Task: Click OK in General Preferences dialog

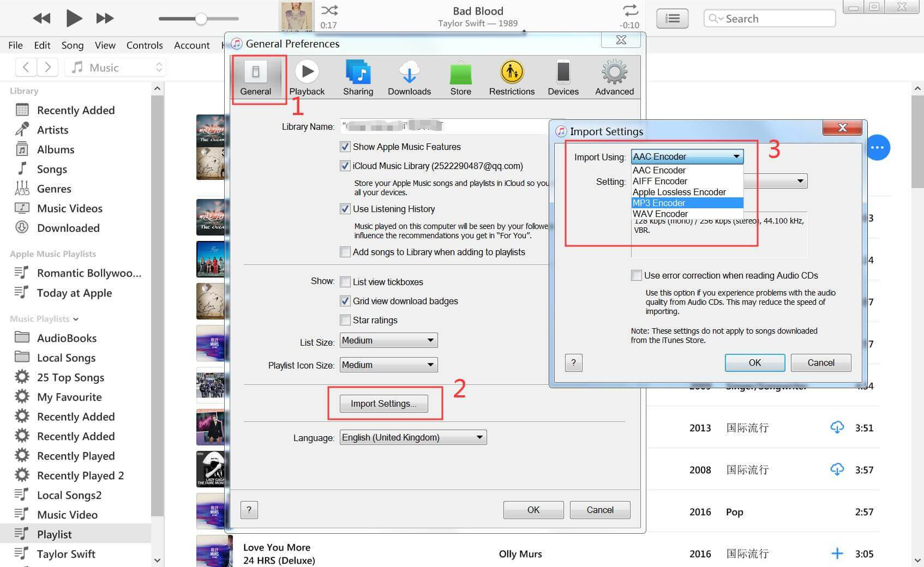Action: (533, 510)
